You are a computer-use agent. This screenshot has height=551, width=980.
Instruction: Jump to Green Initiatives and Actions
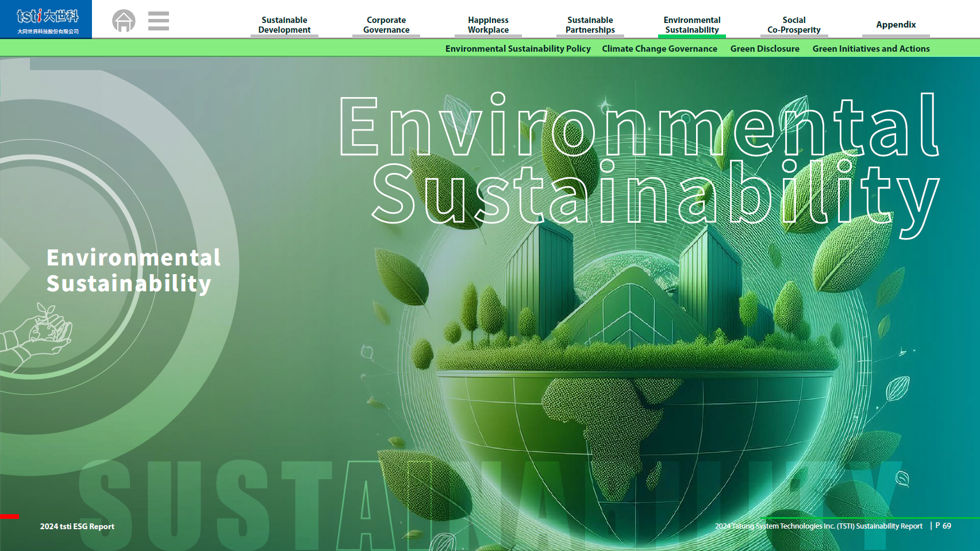coord(871,49)
